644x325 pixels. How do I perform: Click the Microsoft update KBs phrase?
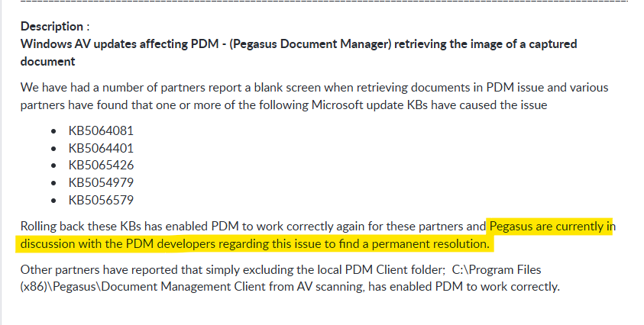(370, 105)
